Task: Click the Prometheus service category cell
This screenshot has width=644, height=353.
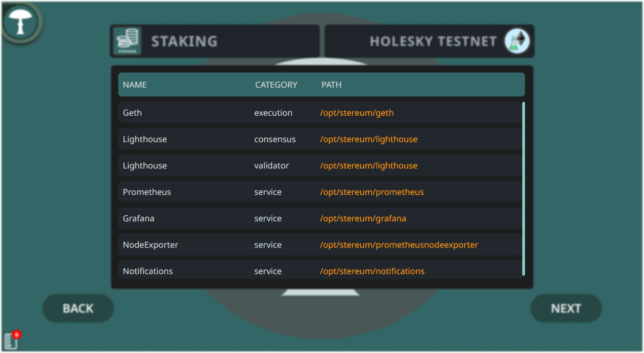Action: click(x=268, y=192)
